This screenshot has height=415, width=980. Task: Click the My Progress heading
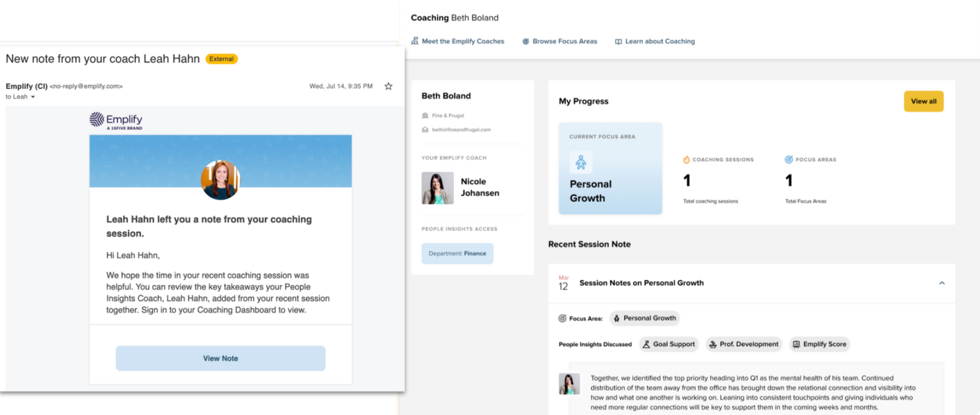point(584,101)
